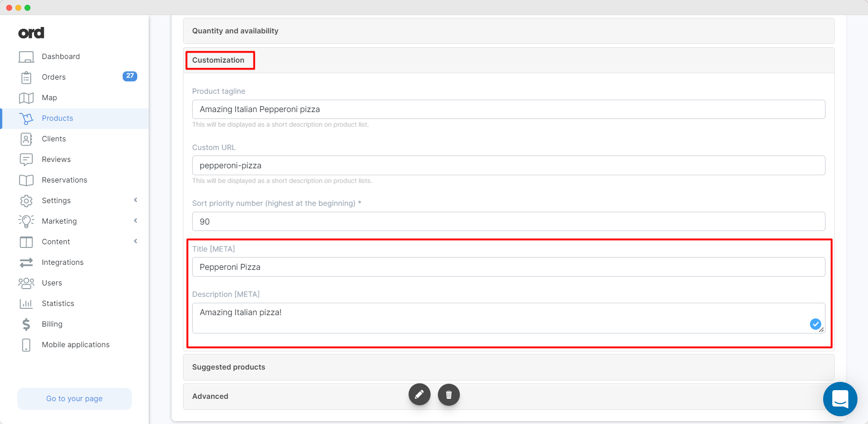Click the macOS yellow minimize button

pyautogui.click(x=18, y=8)
